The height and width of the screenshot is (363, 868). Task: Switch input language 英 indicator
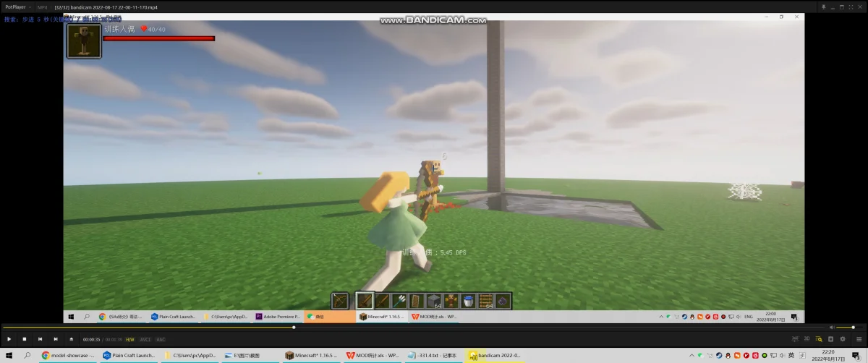(791, 355)
